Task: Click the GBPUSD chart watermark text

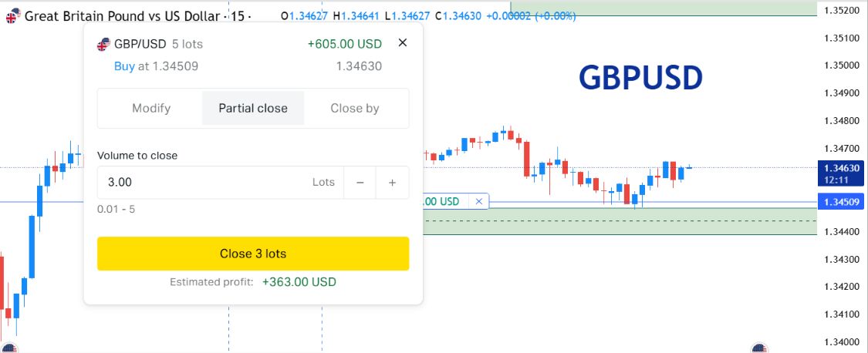Action: (x=640, y=78)
